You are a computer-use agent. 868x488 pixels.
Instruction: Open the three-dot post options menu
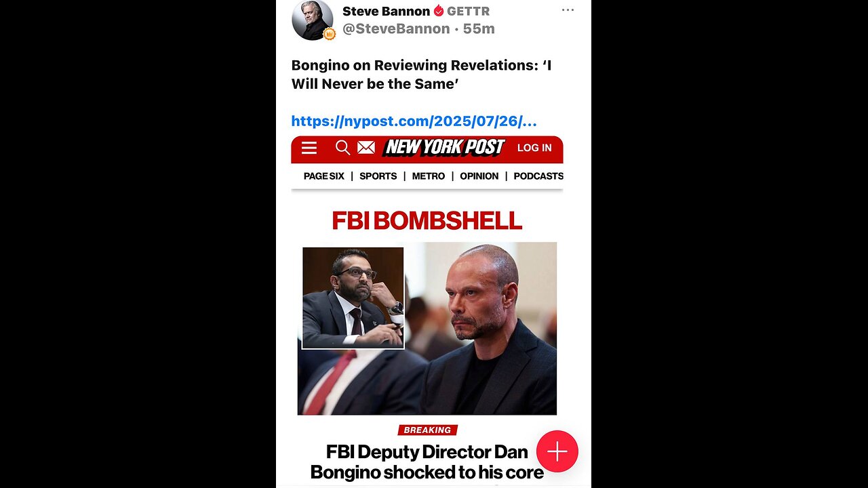[568, 10]
